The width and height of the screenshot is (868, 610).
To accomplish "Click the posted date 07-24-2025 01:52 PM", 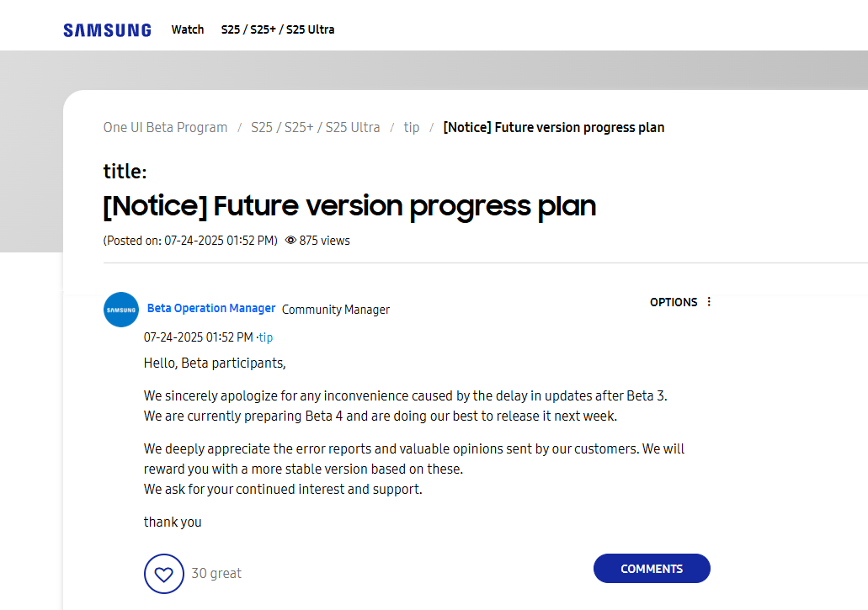I will pos(198,337).
